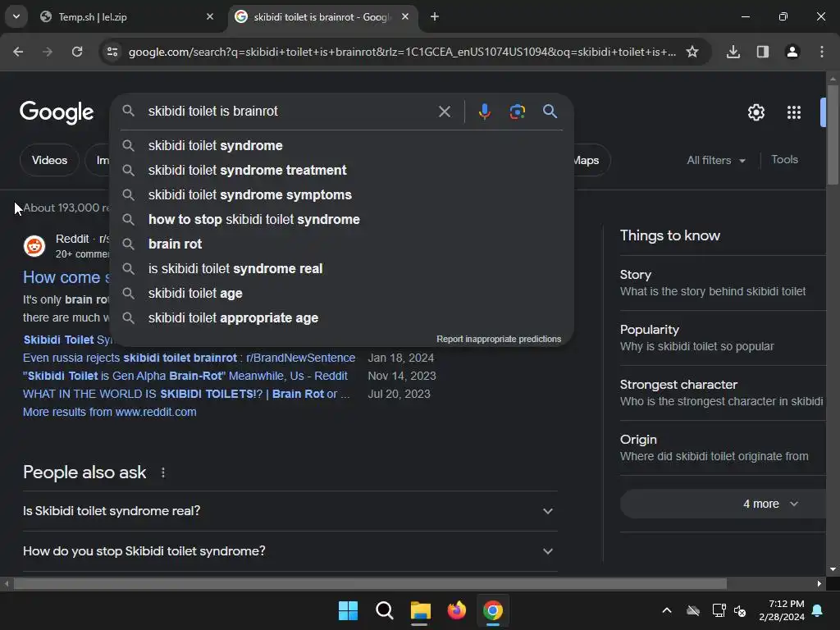Choose suggestion 'skibidi toilet syndrome treatment'
The height and width of the screenshot is (630, 840).
pos(342,171)
